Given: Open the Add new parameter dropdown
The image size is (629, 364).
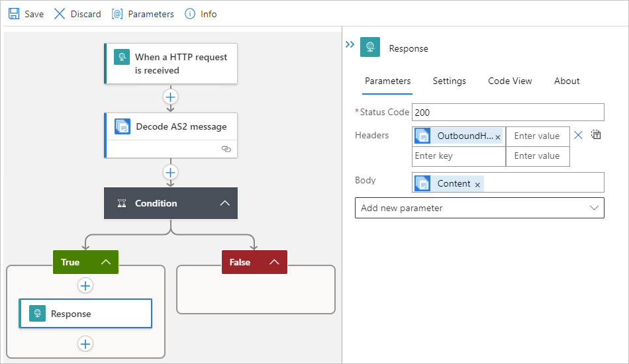Looking at the screenshot, I should tap(479, 208).
